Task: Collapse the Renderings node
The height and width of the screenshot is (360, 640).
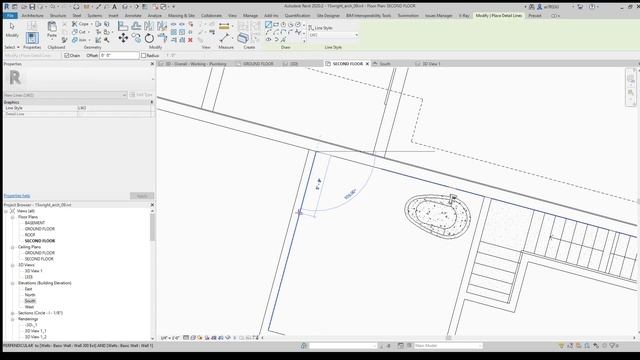Action: (13, 319)
